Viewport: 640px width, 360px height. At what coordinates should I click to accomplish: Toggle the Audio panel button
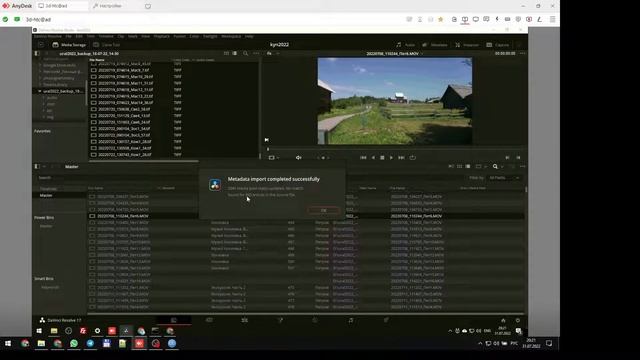point(406,45)
